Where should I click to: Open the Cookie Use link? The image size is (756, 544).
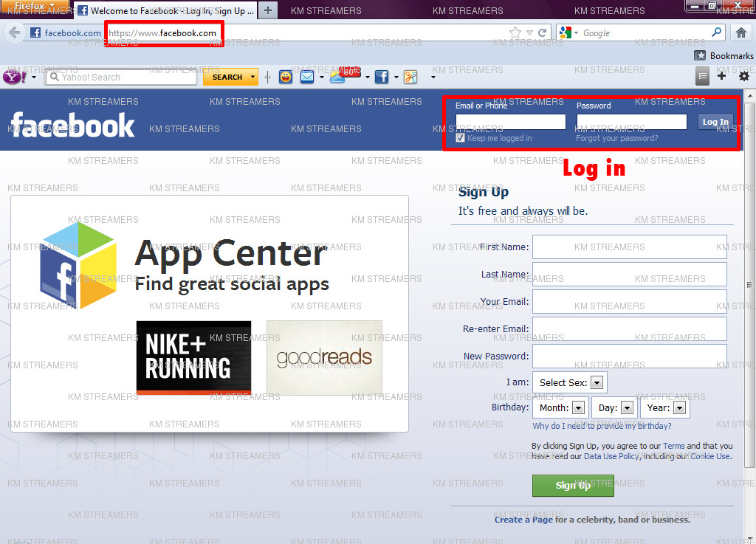point(709,456)
